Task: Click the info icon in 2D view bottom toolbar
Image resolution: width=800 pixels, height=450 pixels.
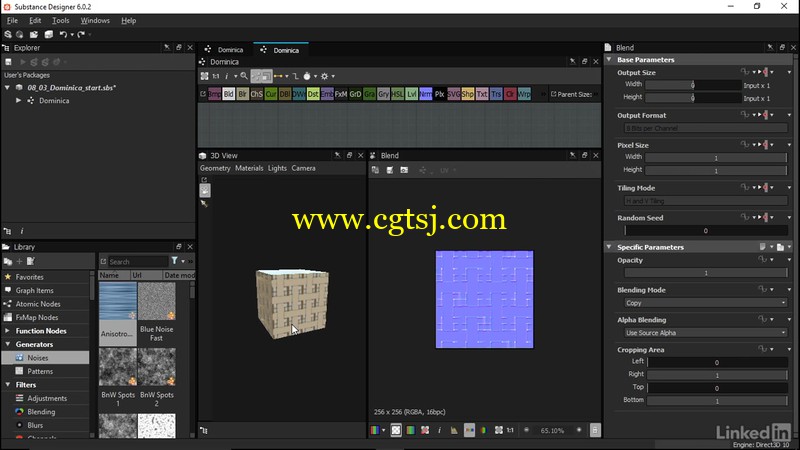Action: (x=439, y=430)
